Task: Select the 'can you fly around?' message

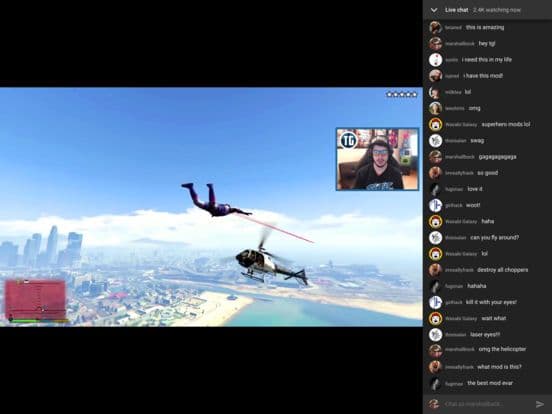Action: click(495, 238)
